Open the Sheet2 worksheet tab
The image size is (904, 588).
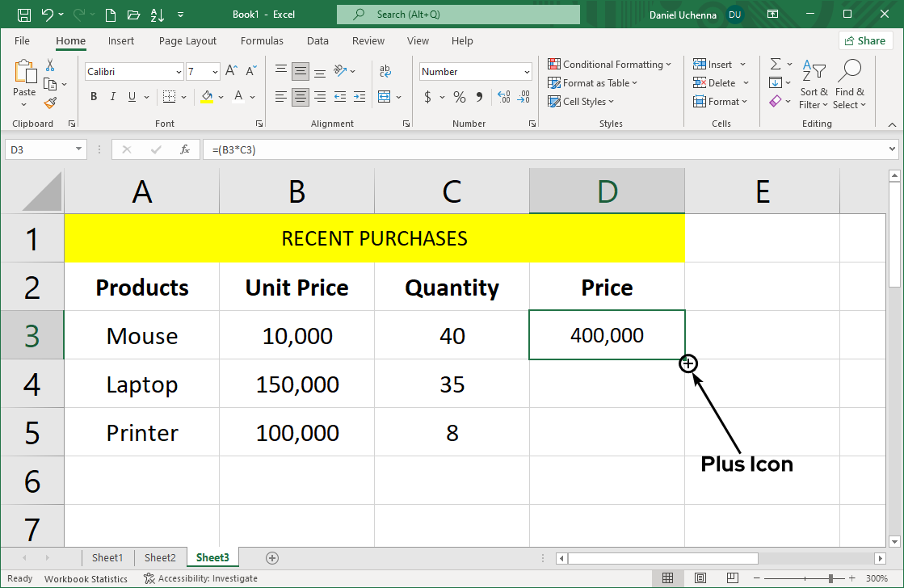click(x=159, y=557)
